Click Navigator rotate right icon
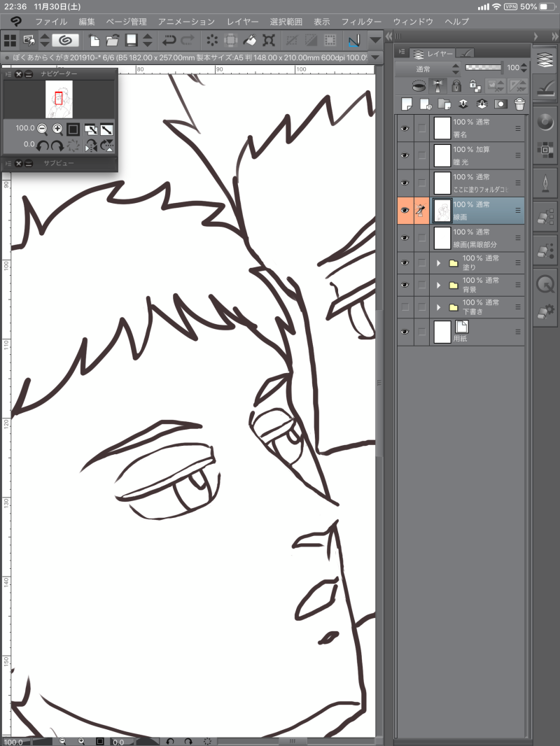Viewport: 560px width, 746px height. (57, 145)
